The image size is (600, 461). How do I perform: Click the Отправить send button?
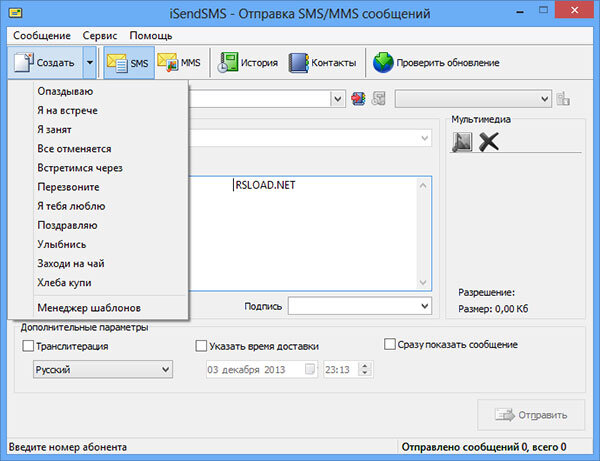[531, 415]
